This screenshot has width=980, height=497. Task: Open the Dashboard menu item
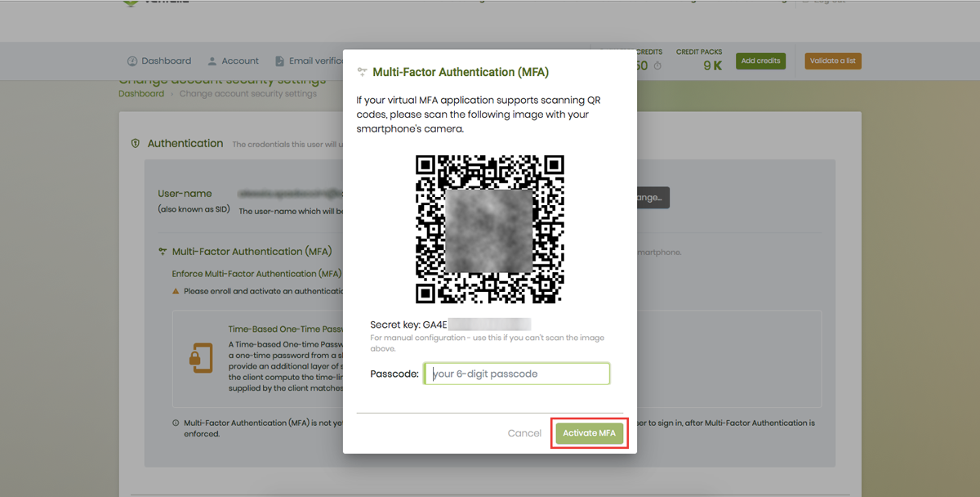166,61
